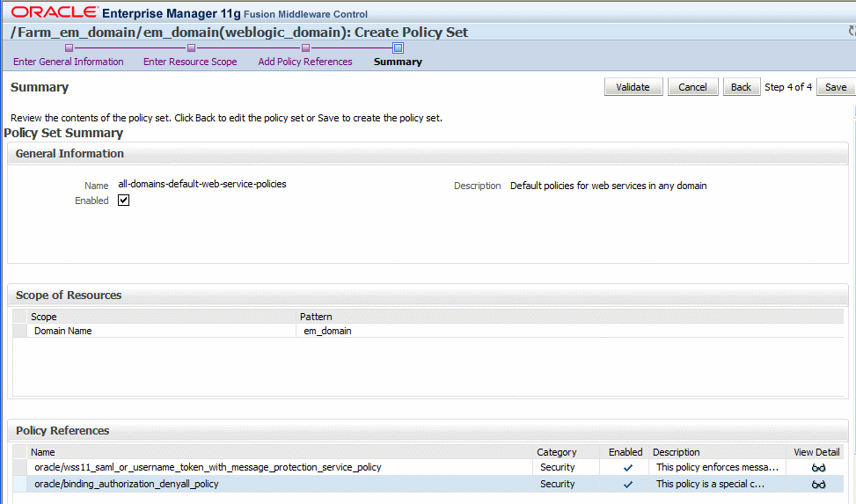The width and height of the screenshot is (856, 504).
Task: Click description 'This policy enforces messa...'
Action: (717, 467)
